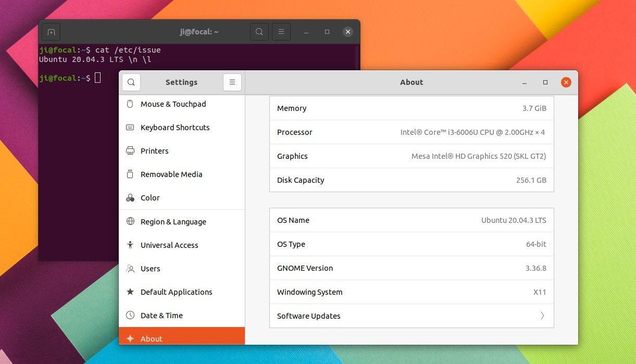Select Mouse & Touchpad in the sidebar

[182, 104]
